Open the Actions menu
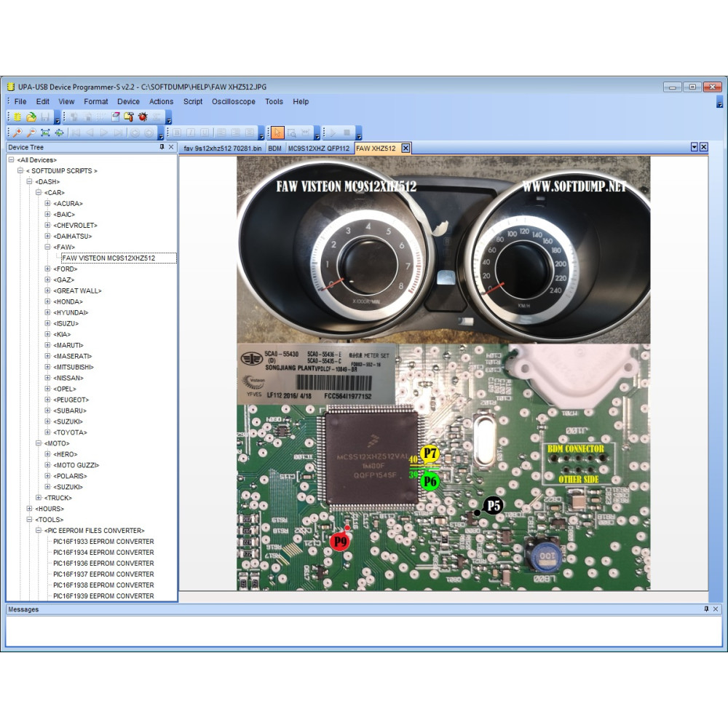Image resolution: width=728 pixels, height=728 pixels. 161,101
